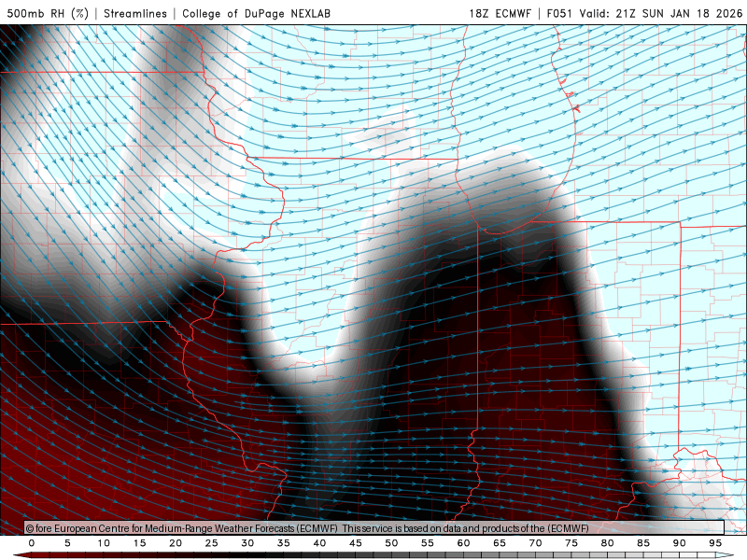Viewport: 747px width, 560px height.
Task: Click colorbar label "80"
Action: point(607,543)
